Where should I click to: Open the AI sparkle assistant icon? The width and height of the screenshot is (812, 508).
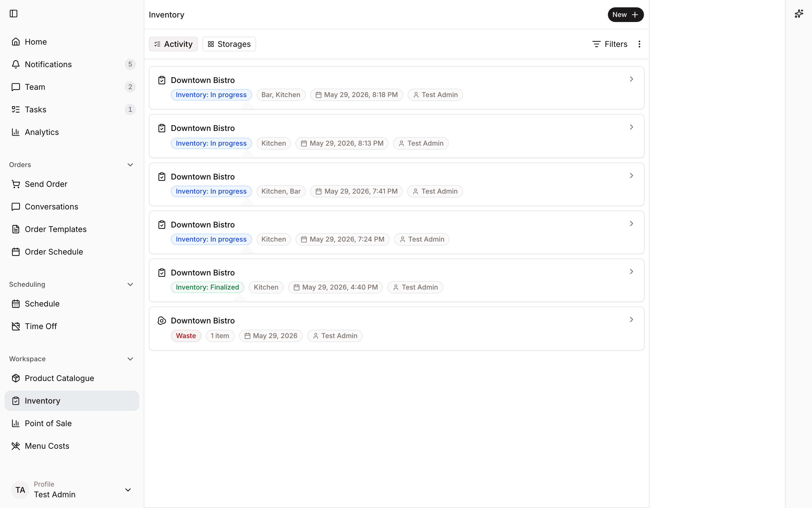[798, 14]
